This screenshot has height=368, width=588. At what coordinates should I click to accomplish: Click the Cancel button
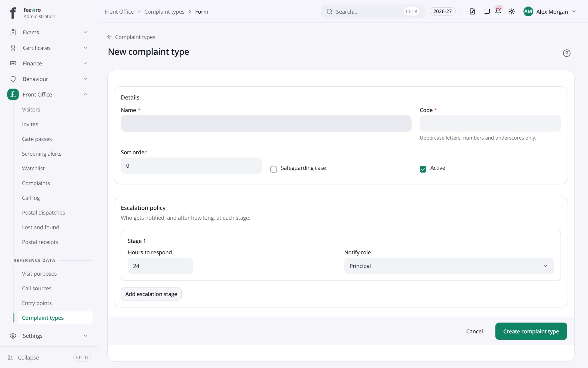[474, 331]
